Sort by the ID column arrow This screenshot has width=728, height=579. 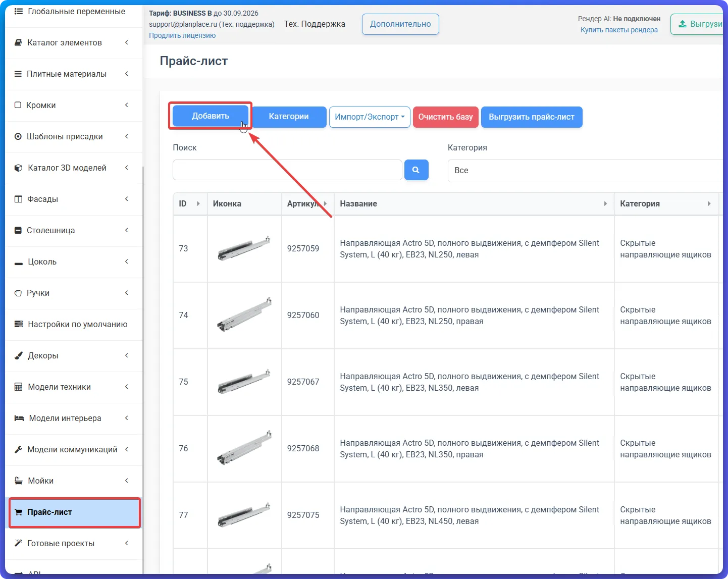click(198, 203)
